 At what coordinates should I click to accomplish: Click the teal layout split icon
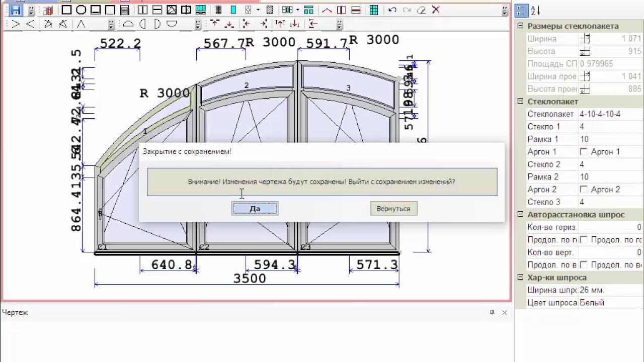pyautogui.click(x=308, y=10)
